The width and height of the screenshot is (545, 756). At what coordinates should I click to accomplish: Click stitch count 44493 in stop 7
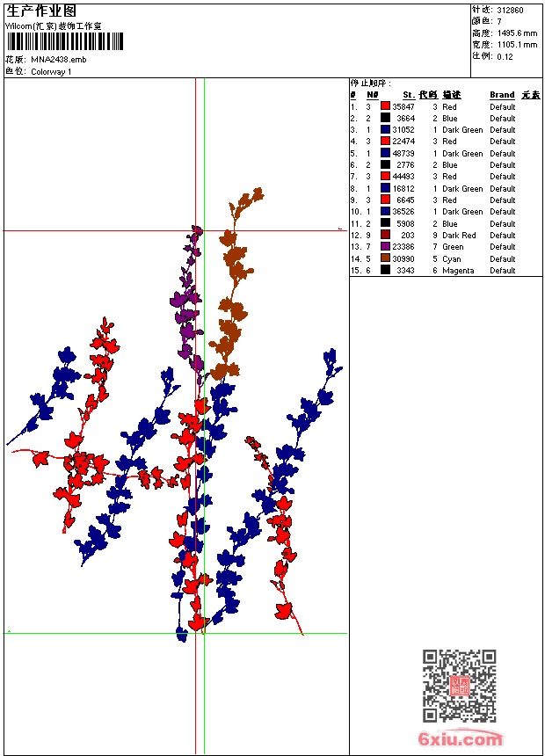[403, 177]
